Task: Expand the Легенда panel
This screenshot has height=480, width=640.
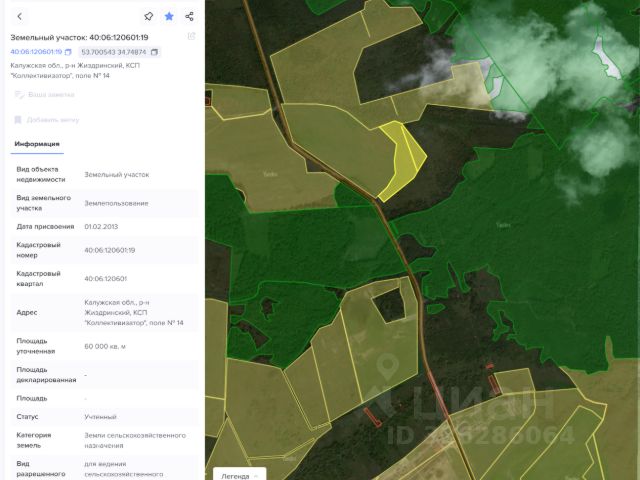Action: [240, 474]
